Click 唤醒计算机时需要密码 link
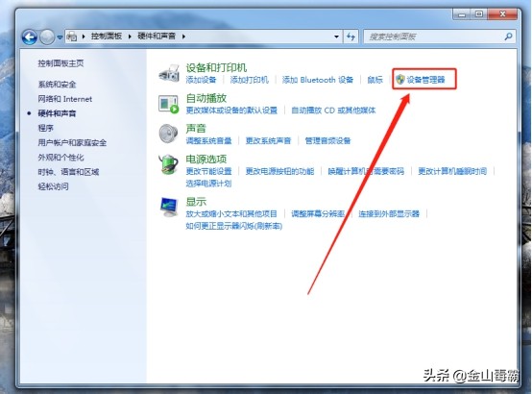The height and width of the screenshot is (394, 532). coord(366,171)
